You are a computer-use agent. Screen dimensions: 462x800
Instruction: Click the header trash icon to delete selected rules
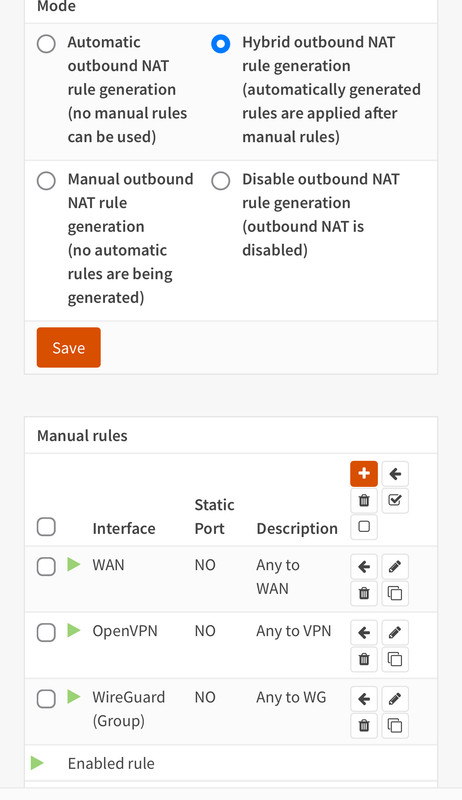[x=364, y=500]
